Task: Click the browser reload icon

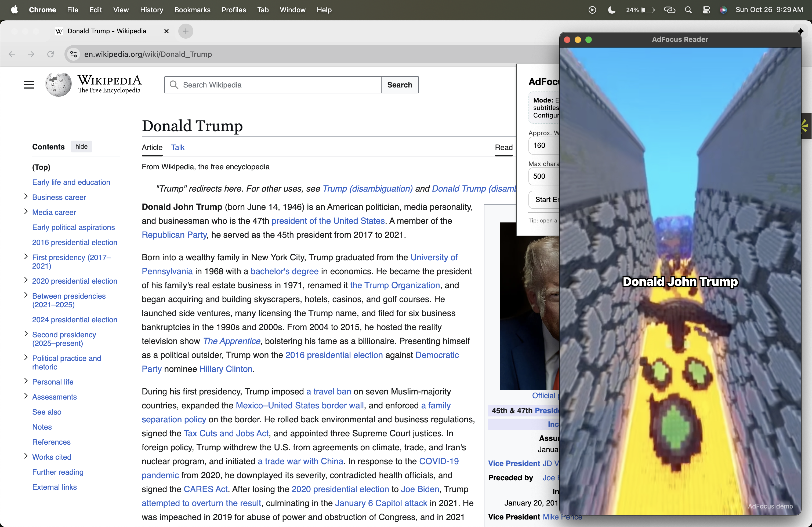Action: 50,54
